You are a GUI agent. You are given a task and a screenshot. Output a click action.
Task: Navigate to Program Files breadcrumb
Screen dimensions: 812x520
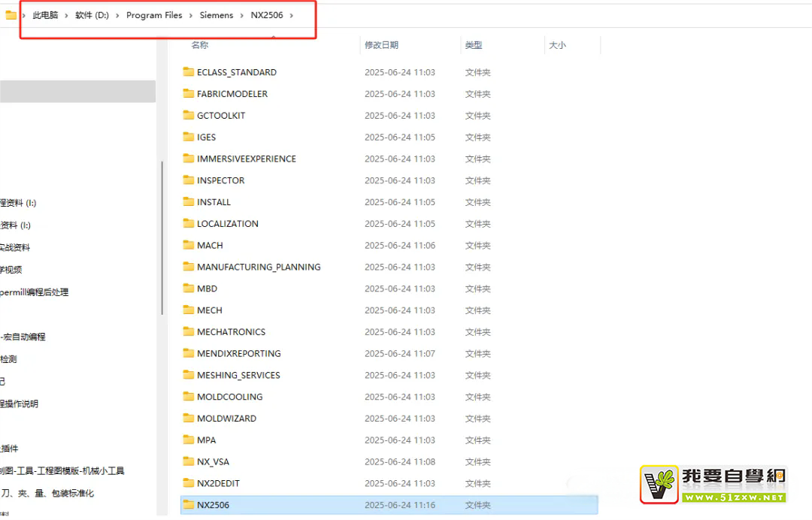coord(154,15)
